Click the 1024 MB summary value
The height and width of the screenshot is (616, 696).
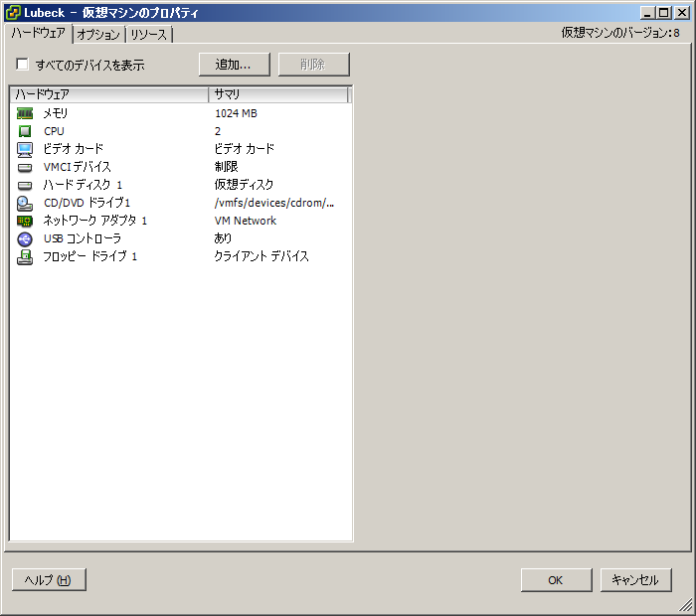tap(237, 113)
